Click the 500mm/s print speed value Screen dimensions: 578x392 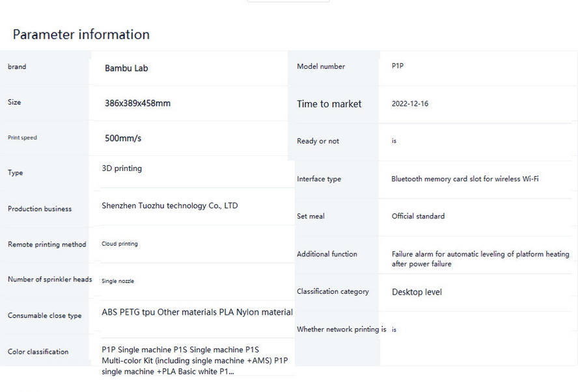click(x=123, y=138)
